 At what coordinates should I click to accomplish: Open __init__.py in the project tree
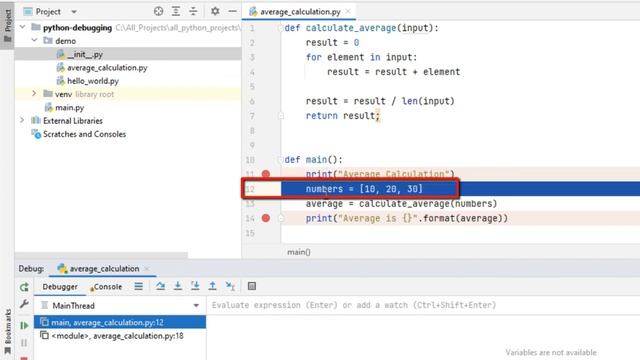coord(84,54)
